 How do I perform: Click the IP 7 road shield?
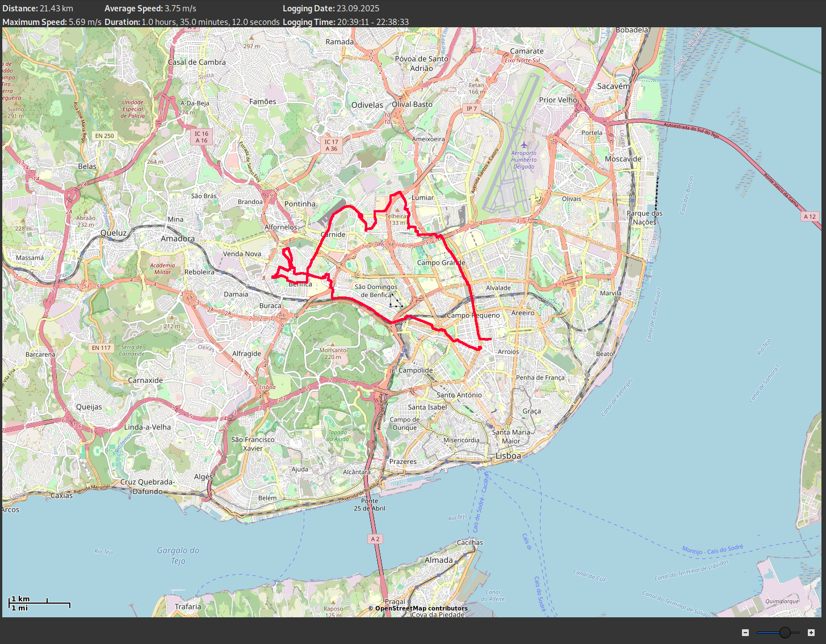pyautogui.click(x=471, y=108)
